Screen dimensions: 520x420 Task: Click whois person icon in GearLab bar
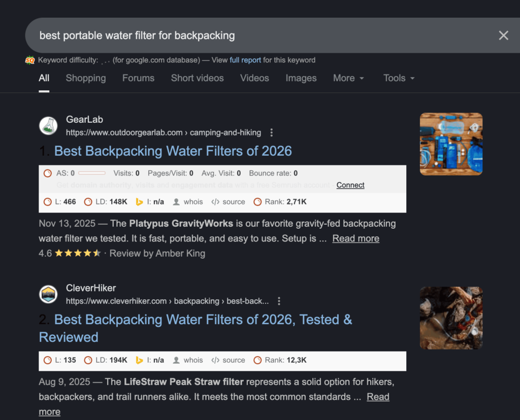coord(176,202)
